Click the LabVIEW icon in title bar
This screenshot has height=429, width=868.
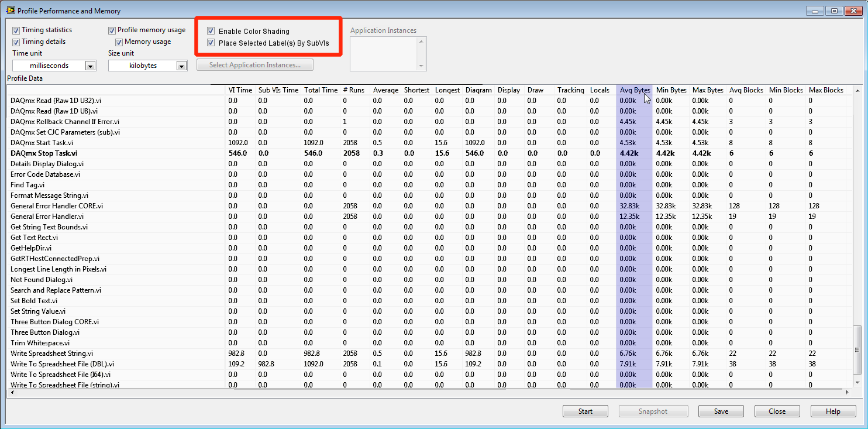click(x=10, y=11)
